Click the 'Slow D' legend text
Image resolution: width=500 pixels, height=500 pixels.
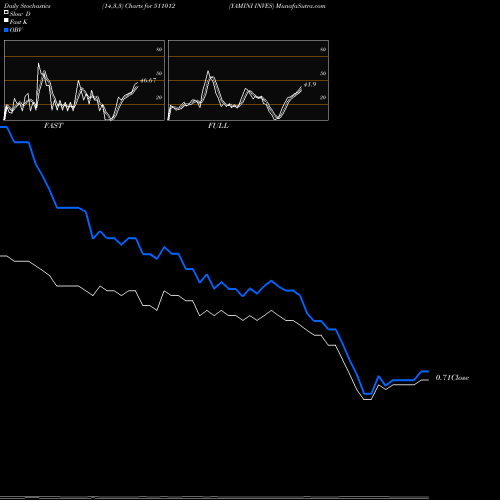point(20,14)
